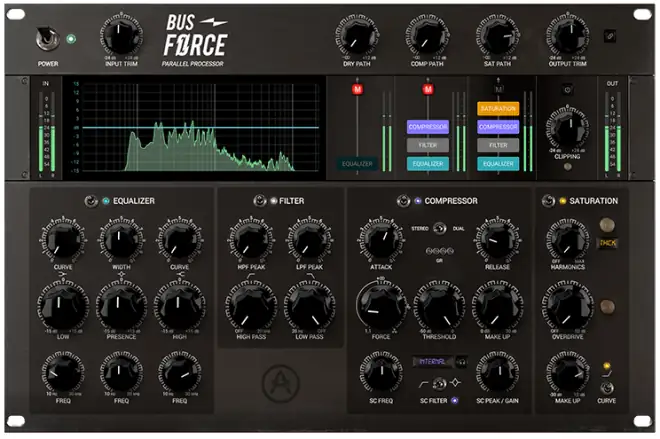The height and width of the screenshot is (439, 660).
Task: Click the LOW PASS filter knob
Action: (310, 307)
